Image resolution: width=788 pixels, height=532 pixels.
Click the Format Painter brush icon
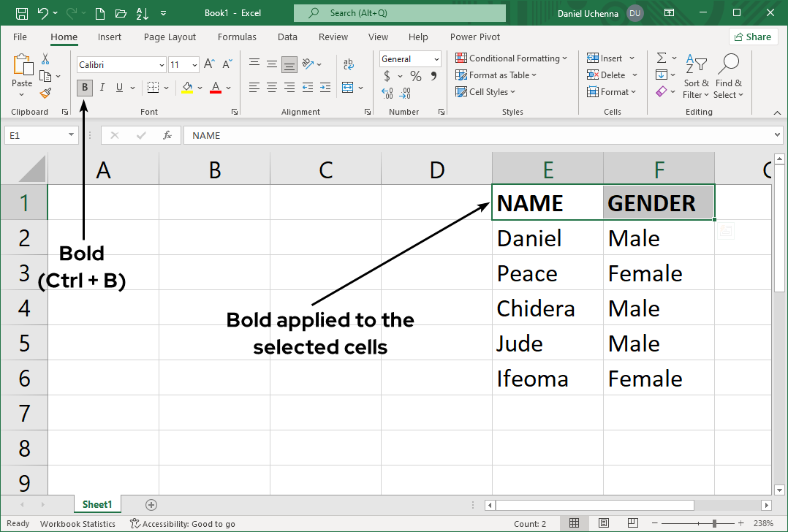coord(45,94)
